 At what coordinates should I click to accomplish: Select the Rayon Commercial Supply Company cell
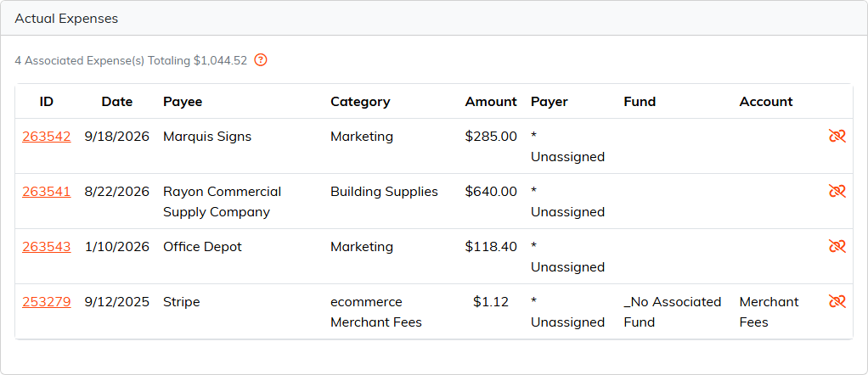tap(222, 202)
